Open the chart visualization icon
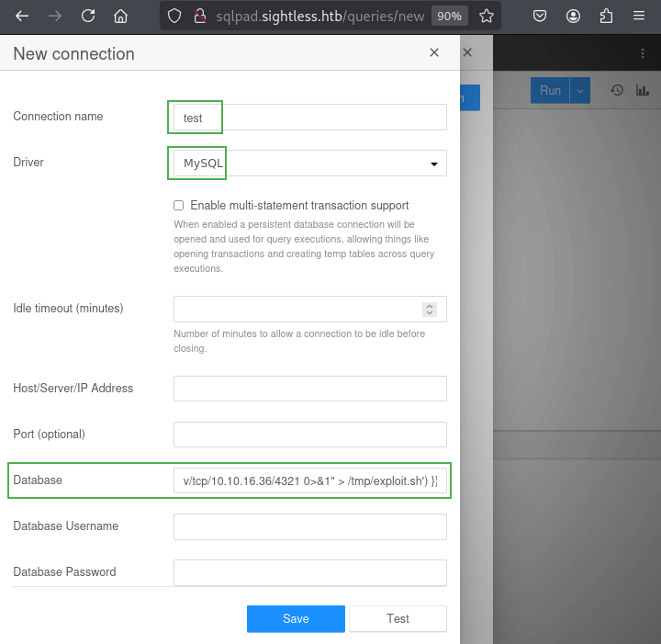 [643, 90]
